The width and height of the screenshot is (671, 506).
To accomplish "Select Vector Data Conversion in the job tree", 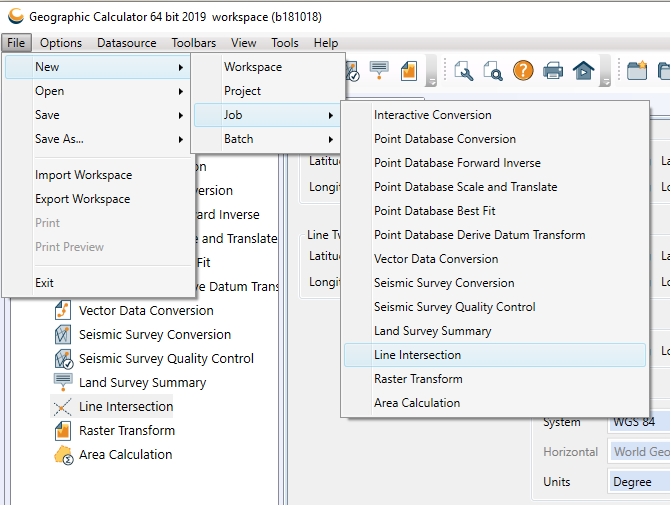I will pos(146,310).
